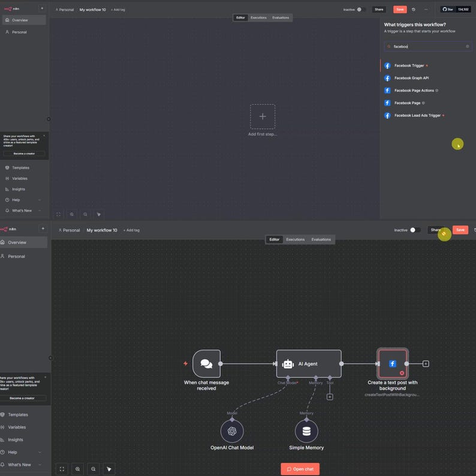The height and width of the screenshot is (476, 476).
Task: Collapse lower window sidebar with edge handle
Action: tap(51, 358)
